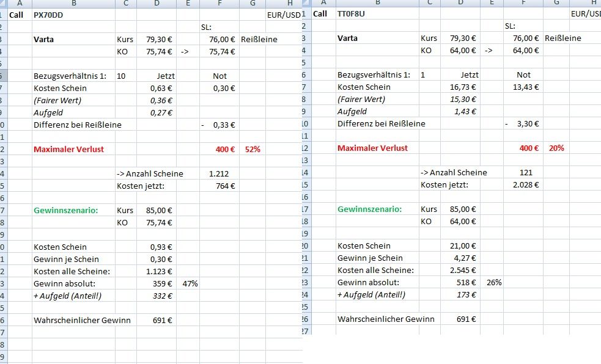Click the 20% loss percentage cell
The width and height of the screenshot is (601, 364).
coord(556,148)
